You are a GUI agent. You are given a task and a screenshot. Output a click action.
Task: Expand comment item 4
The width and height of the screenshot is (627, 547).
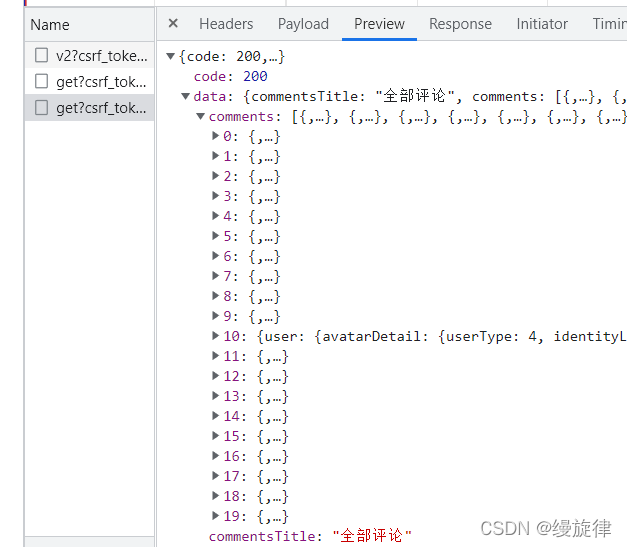(216, 216)
